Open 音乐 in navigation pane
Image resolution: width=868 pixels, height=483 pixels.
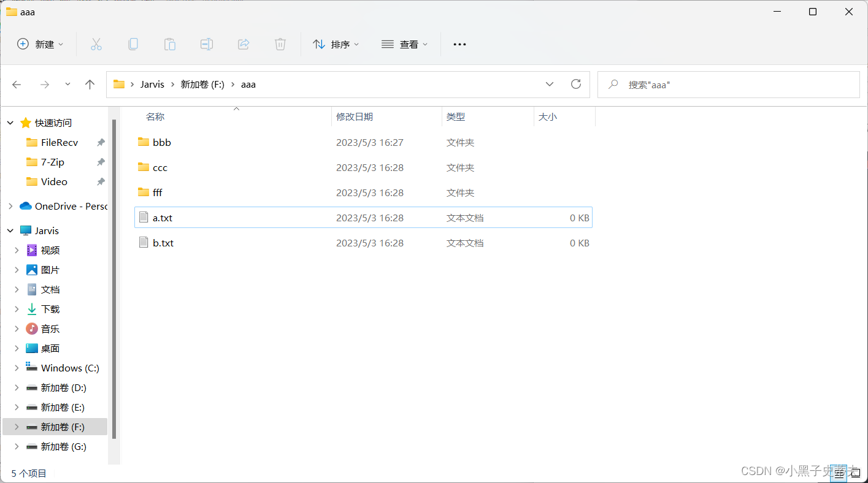click(x=50, y=329)
